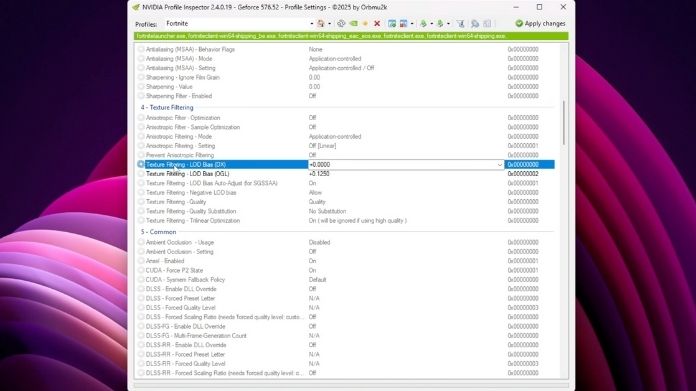Select Prevent Anisotropic Filtering row
The width and height of the screenshot is (696, 391).
pyautogui.click(x=346, y=155)
